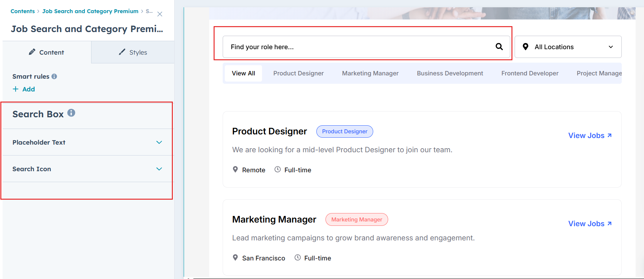The width and height of the screenshot is (644, 279).
Task: Click the map pin in locations dropdown
Action: [526, 47]
